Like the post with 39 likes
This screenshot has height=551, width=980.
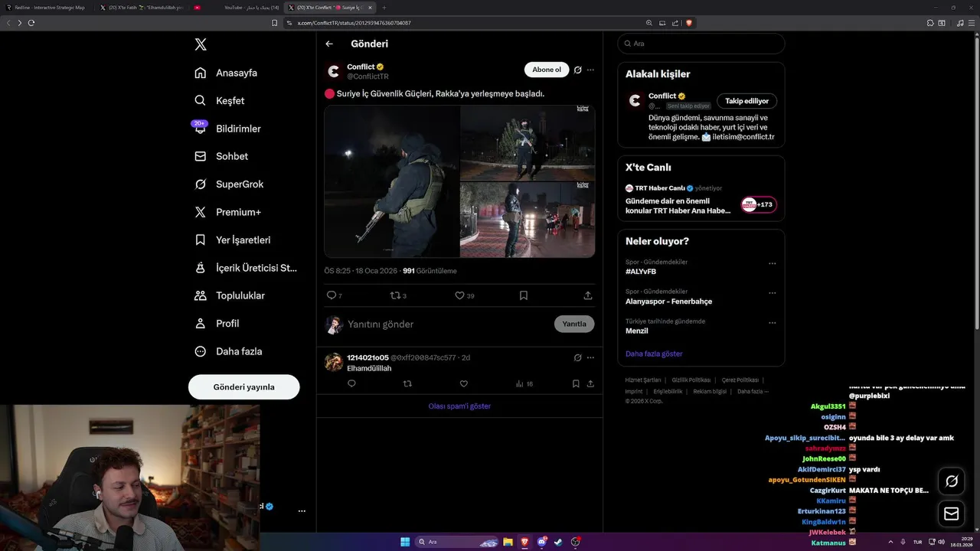(464, 295)
